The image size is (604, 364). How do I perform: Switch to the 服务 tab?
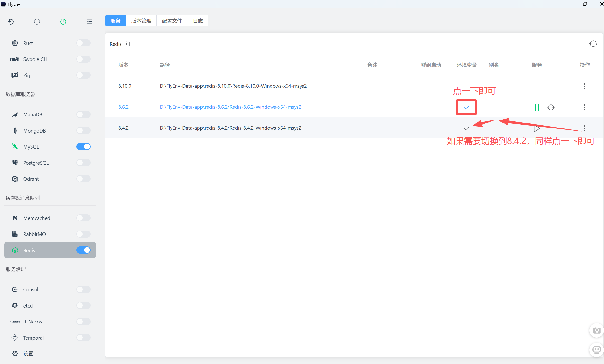pos(115,21)
